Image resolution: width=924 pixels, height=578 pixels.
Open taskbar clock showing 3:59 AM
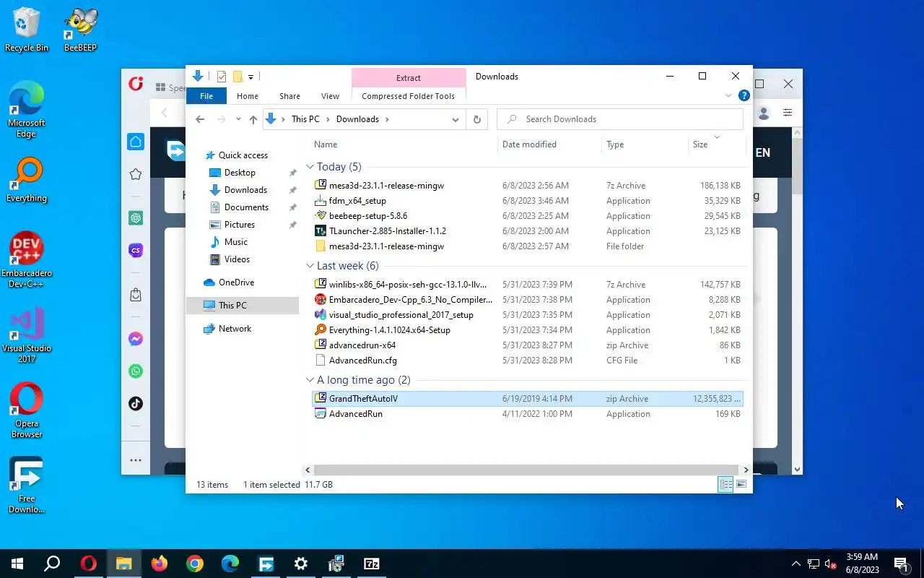click(x=860, y=564)
